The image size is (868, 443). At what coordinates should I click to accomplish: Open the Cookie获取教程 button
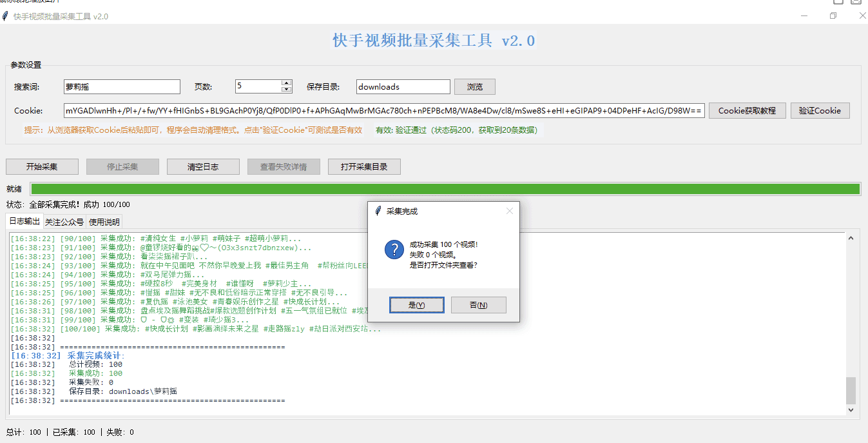tap(747, 110)
